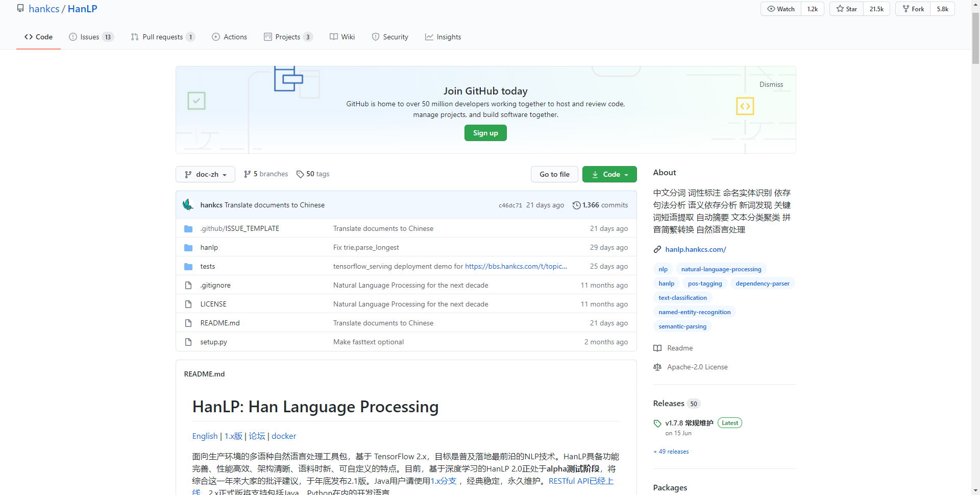Open the bbs.hankcs.com topic link in tests row
Image resolution: width=980 pixels, height=495 pixels.
pos(516,266)
